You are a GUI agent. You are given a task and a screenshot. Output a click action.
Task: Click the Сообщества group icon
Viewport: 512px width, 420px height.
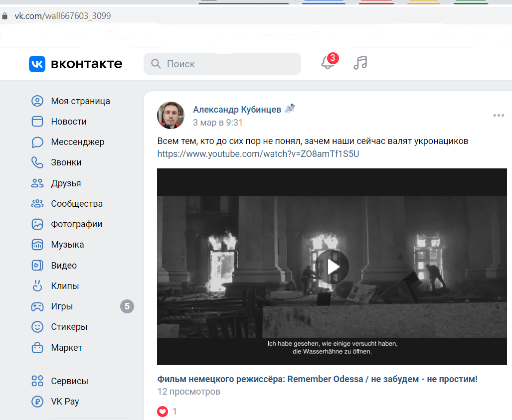[37, 204]
